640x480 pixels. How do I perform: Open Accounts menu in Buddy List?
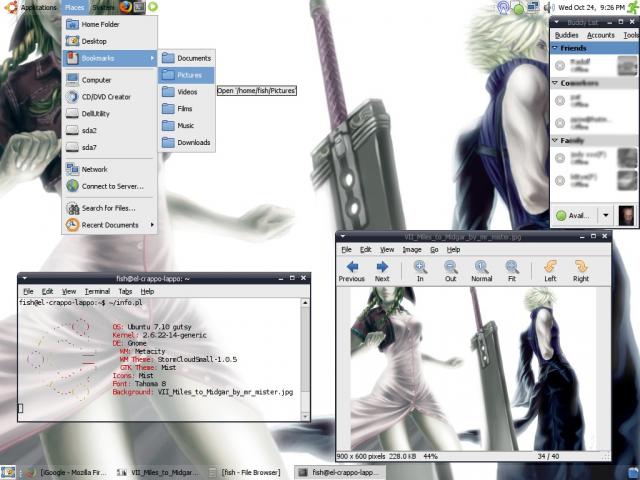(x=601, y=35)
